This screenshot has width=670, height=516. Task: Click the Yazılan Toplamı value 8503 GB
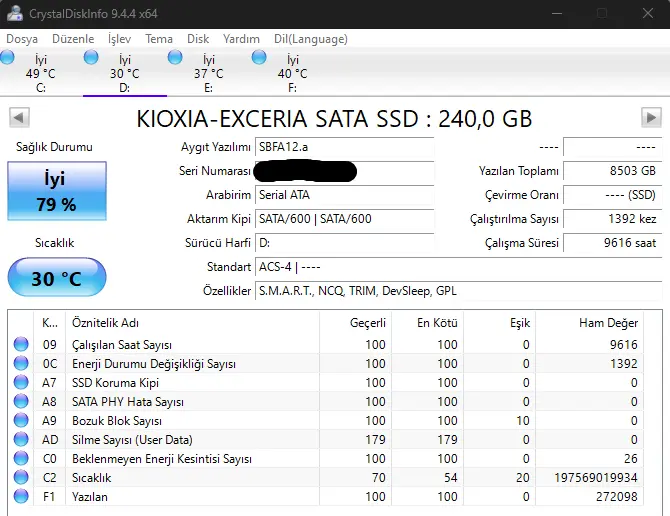[x=613, y=171]
